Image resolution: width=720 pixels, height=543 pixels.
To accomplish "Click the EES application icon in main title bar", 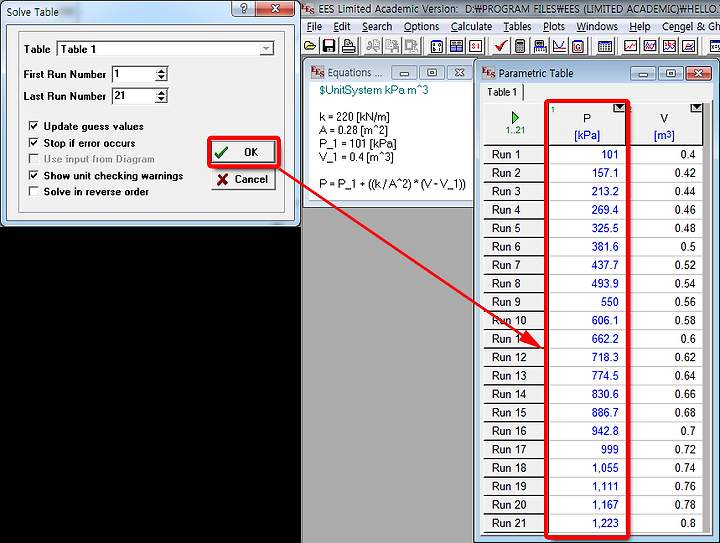I will coord(308,8).
